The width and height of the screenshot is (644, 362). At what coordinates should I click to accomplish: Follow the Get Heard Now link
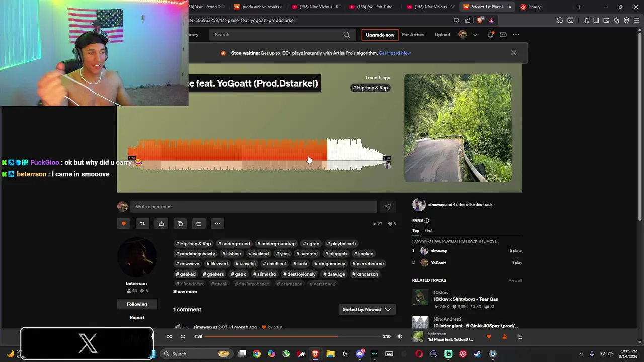point(394,53)
